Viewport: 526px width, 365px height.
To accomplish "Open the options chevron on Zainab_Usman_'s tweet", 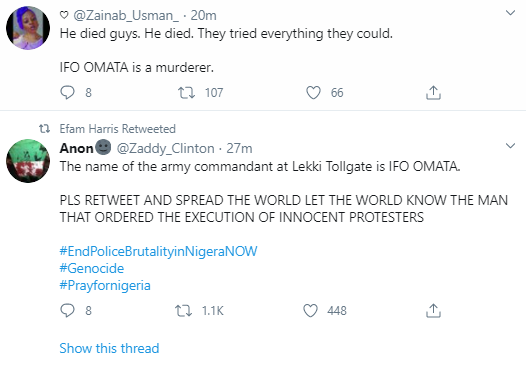I will click(510, 13).
